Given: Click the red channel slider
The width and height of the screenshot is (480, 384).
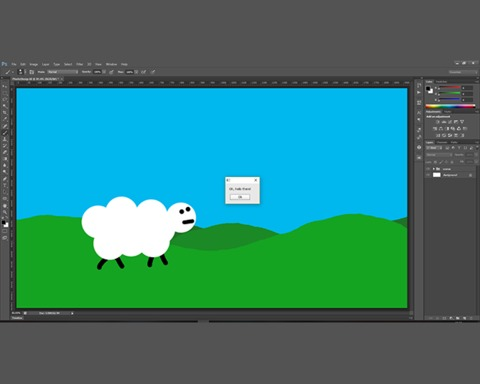Looking at the screenshot, I should coord(450,87).
